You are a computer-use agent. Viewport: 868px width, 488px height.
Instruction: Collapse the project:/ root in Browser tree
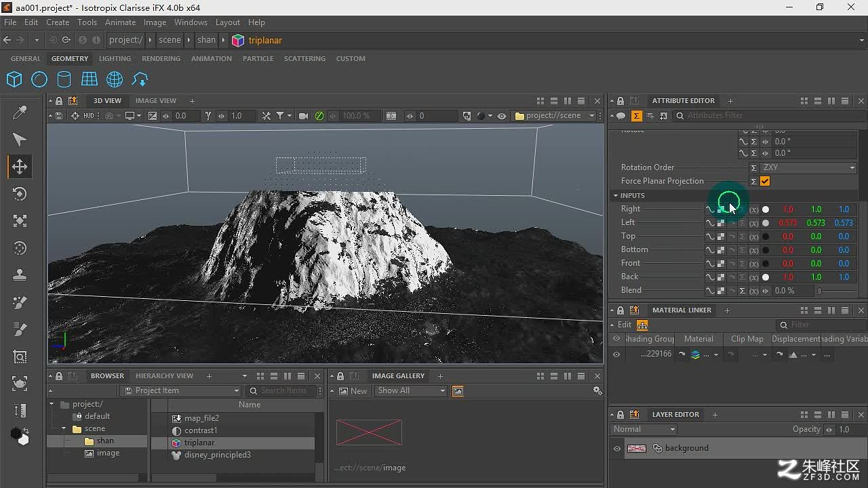point(52,404)
